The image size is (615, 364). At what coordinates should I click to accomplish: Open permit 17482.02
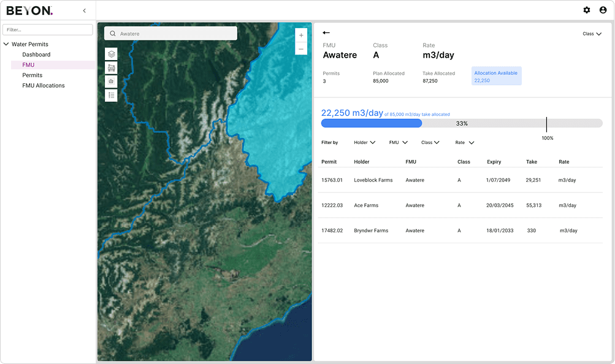coord(332,231)
